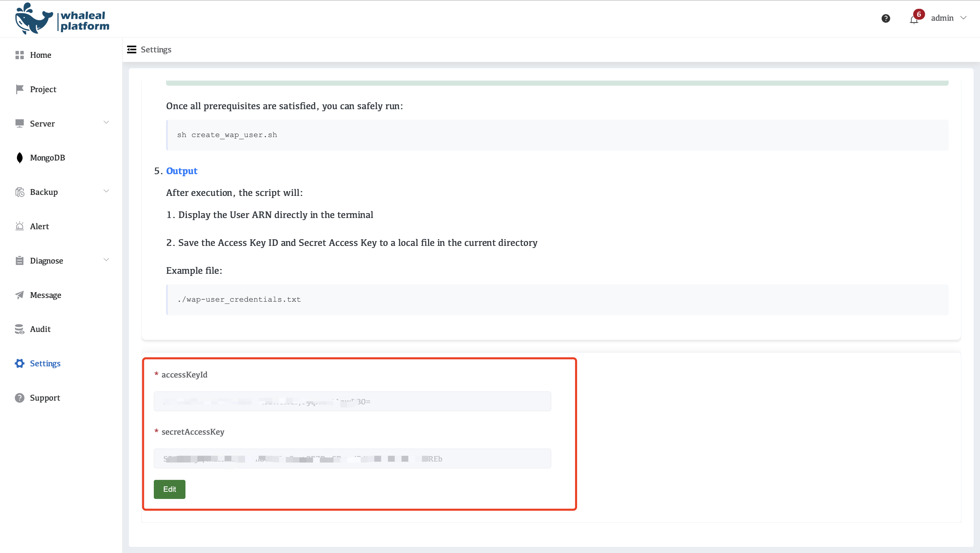The height and width of the screenshot is (553, 980).
Task: Collapse sidebar using hamburger menu icon
Action: pyautogui.click(x=132, y=49)
